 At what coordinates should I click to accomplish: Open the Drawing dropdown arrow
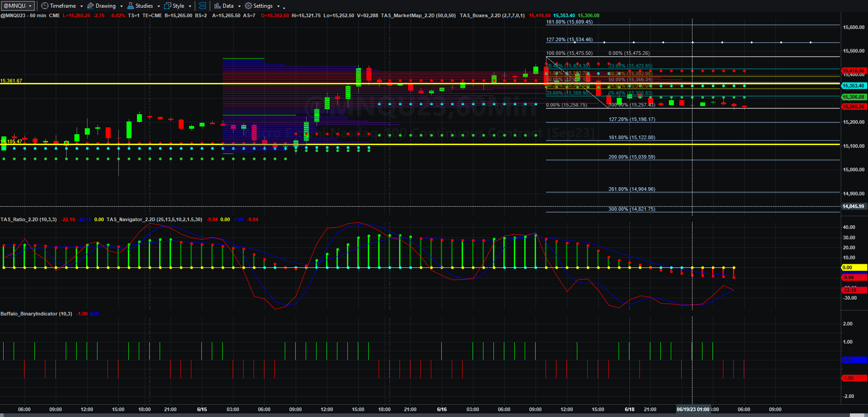(122, 6)
